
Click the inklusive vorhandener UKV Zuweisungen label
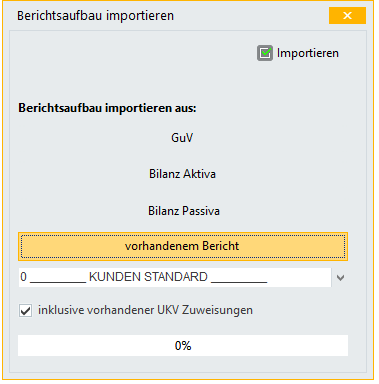click(145, 310)
